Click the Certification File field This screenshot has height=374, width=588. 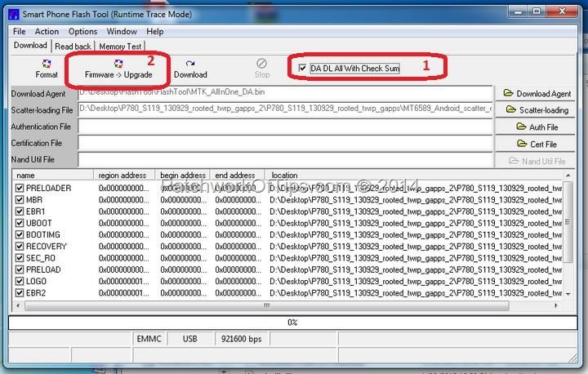[x=285, y=143]
